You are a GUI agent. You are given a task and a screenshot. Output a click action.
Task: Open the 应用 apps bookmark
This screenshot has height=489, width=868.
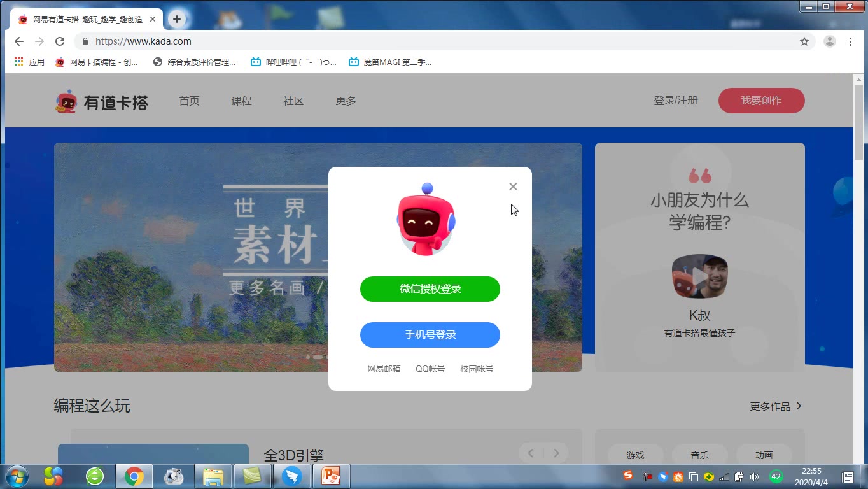tap(29, 62)
